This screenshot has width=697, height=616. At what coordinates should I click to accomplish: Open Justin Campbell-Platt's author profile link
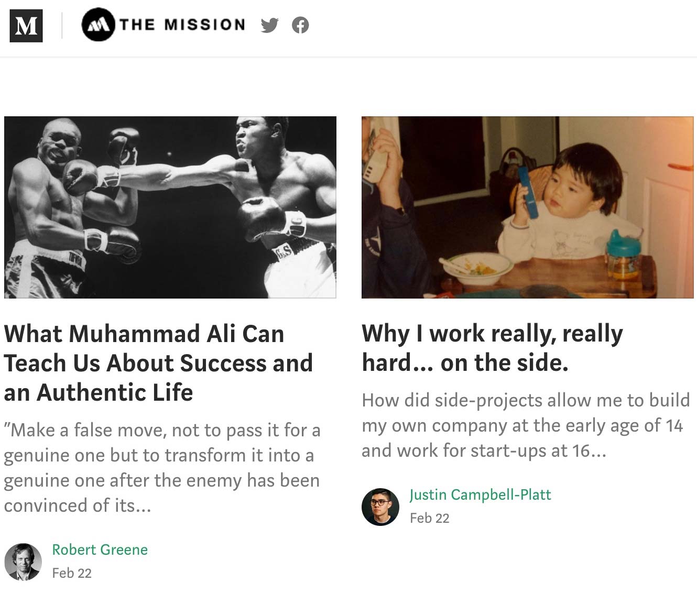(480, 494)
